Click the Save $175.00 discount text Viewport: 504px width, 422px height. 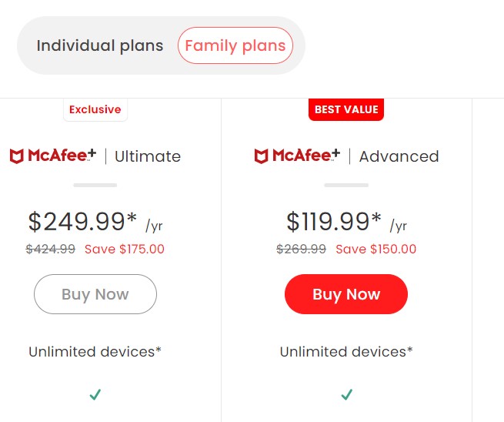click(x=125, y=249)
